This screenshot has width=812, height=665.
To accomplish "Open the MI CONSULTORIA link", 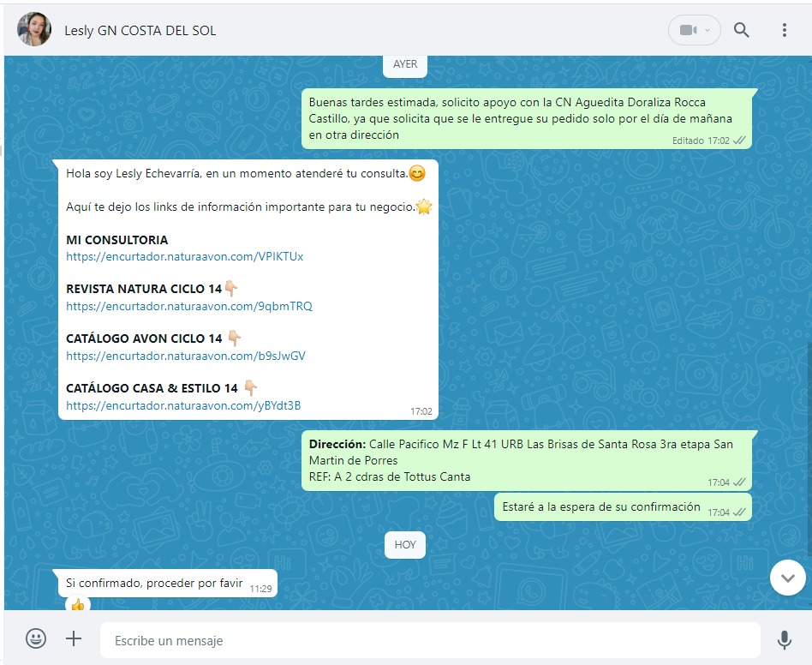I will coord(184,256).
